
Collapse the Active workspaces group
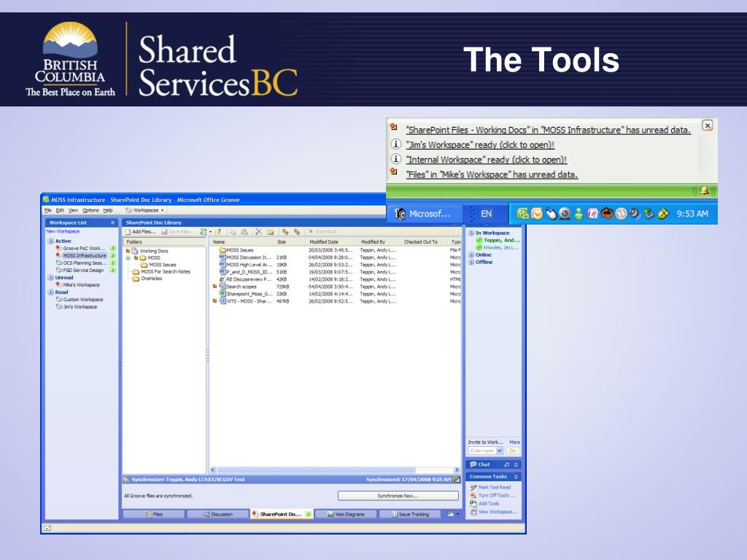tap(50, 241)
